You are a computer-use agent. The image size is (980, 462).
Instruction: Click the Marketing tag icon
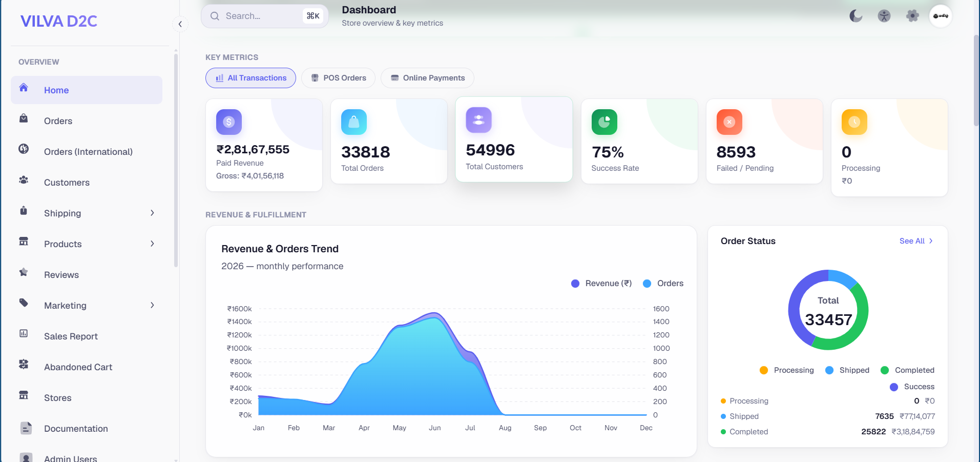coord(24,303)
